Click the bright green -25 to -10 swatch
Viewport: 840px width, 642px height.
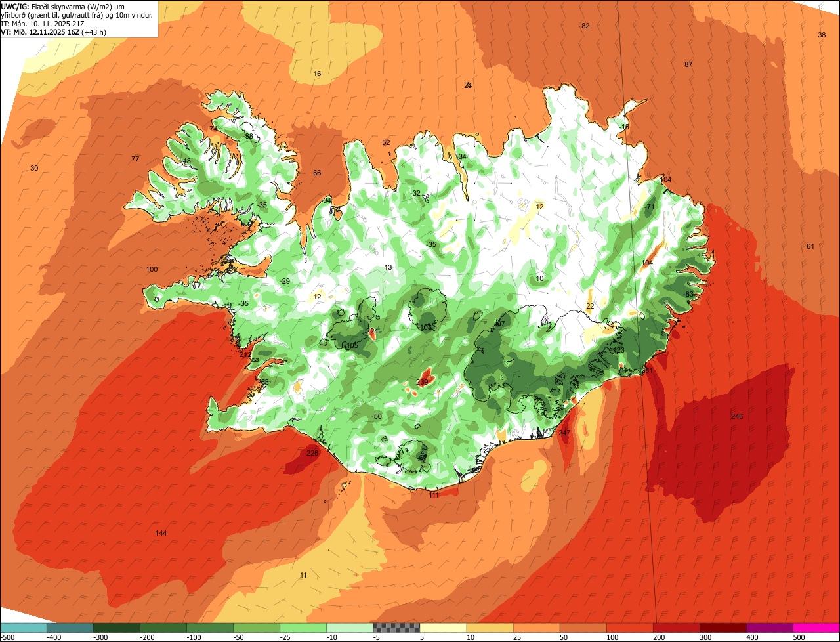tap(303, 628)
